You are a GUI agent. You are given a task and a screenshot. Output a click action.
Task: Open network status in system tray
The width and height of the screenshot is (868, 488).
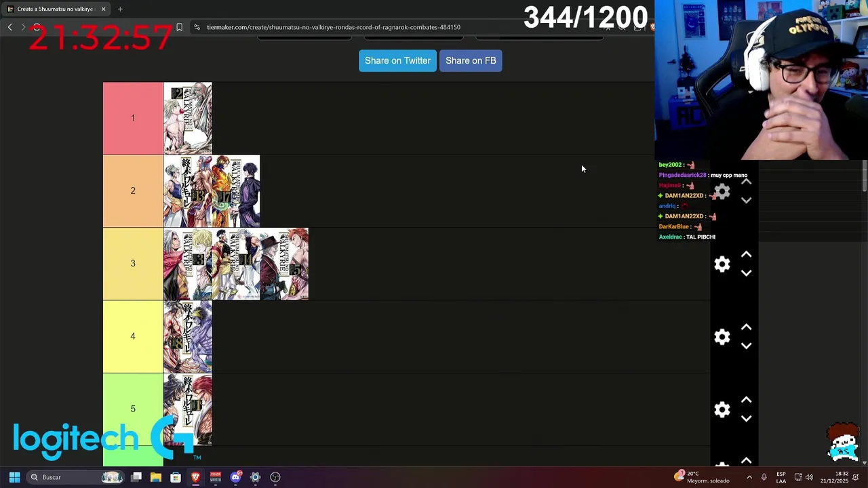click(798, 477)
